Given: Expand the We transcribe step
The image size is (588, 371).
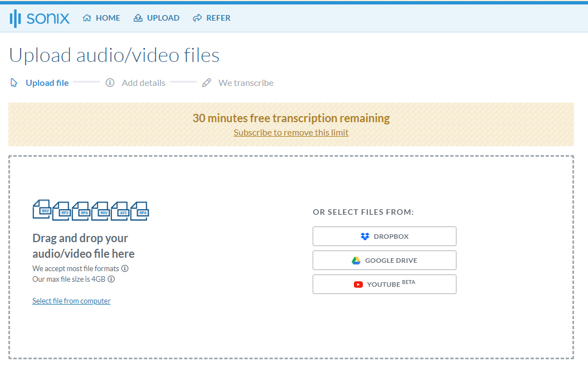Looking at the screenshot, I should [246, 83].
